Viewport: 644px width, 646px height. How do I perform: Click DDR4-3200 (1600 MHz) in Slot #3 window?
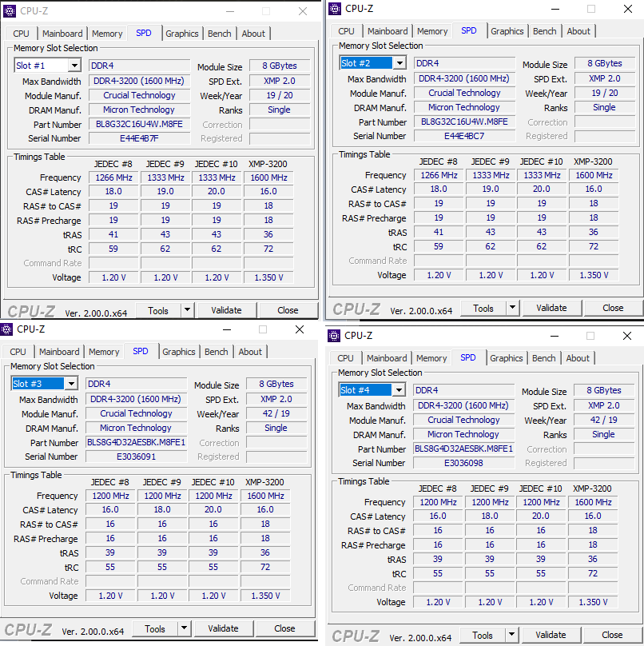136,399
